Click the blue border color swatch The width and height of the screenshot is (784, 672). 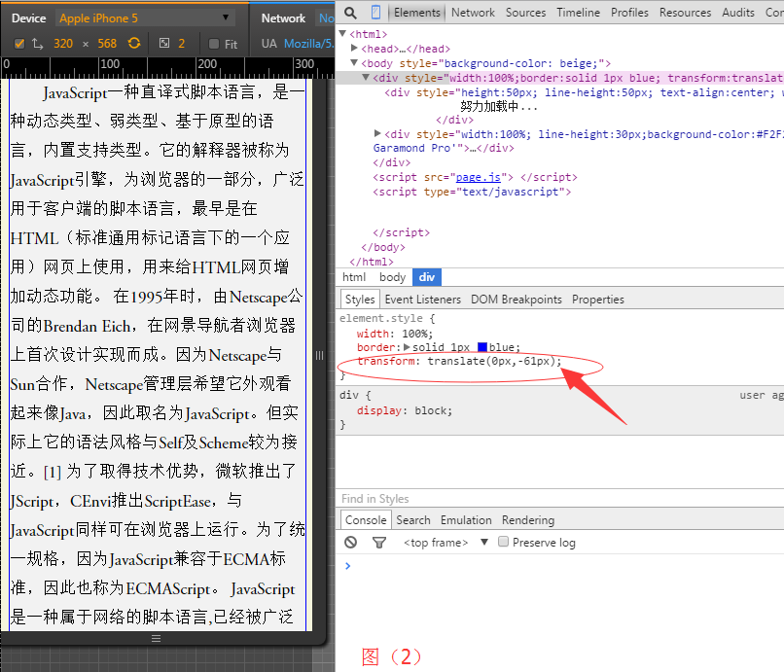pyautogui.click(x=482, y=347)
